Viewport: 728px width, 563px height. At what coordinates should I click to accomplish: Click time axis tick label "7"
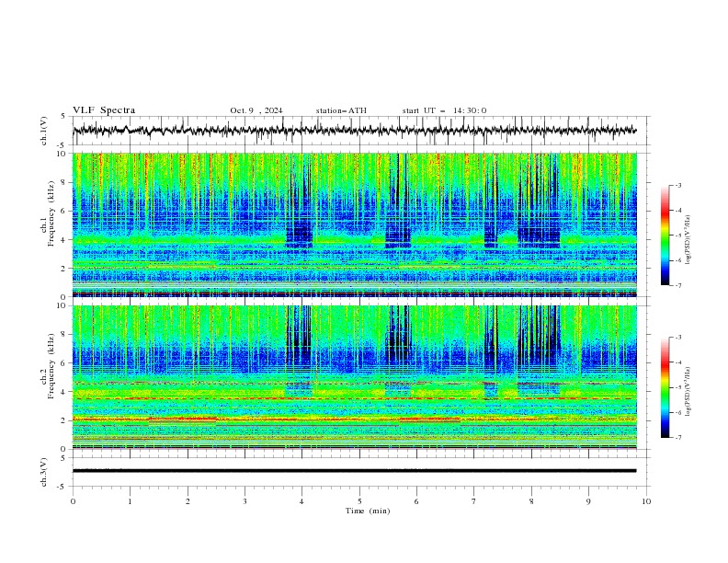[x=473, y=501]
